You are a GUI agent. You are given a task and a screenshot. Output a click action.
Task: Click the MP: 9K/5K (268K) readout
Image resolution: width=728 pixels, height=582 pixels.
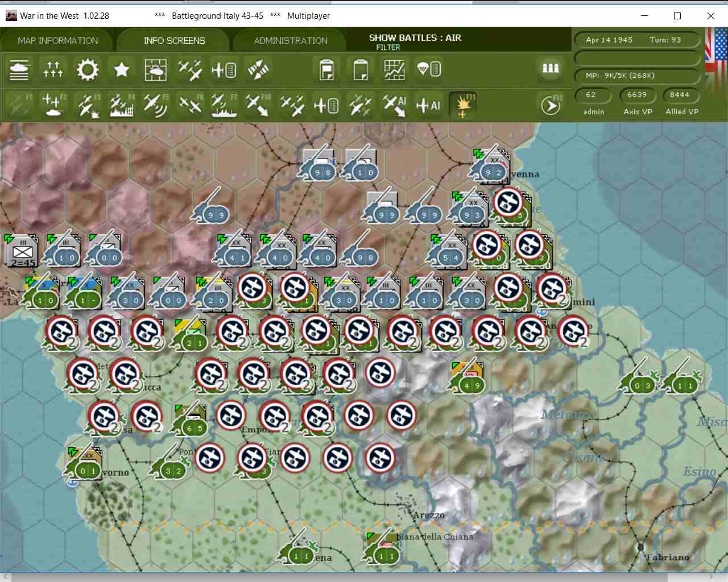pyautogui.click(x=636, y=76)
